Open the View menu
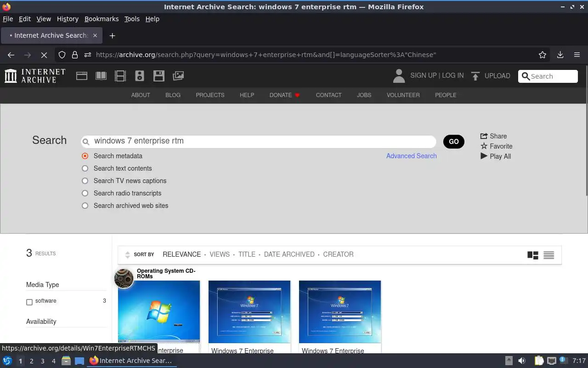Screen dimensions: 588x368 (x=44, y=19)
